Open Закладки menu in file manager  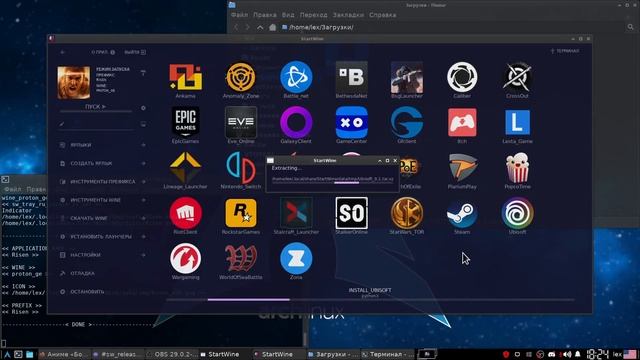click(348, 15)
